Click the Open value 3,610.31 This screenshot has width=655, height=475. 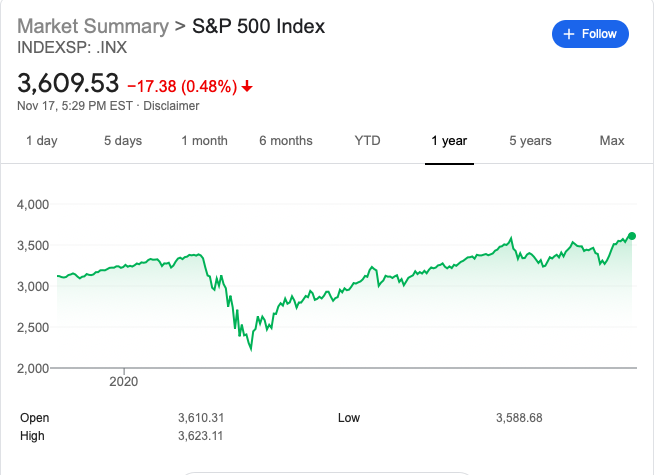click(x=202, y=418)
